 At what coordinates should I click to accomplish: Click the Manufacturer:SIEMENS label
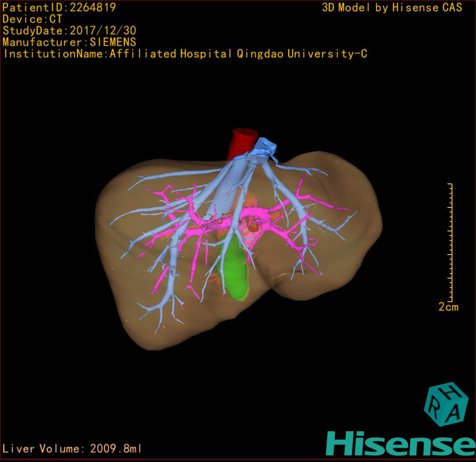click(69, 42)
